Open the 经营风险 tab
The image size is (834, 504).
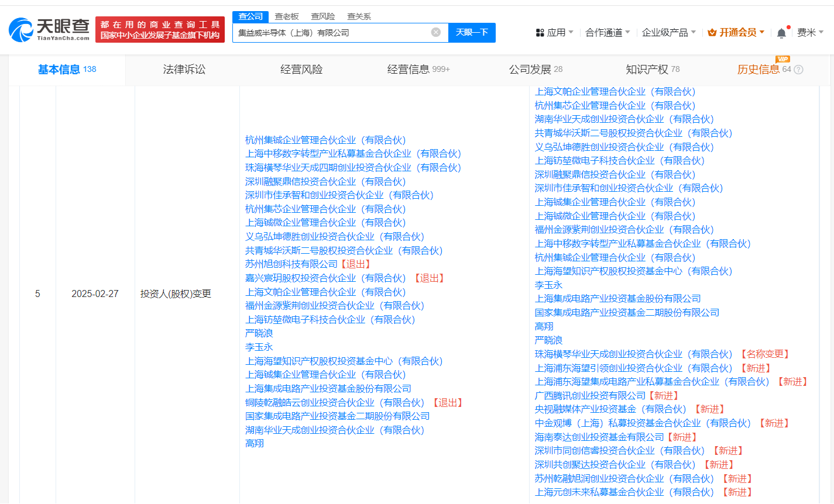pyautogui.click(x=301, y=70)
